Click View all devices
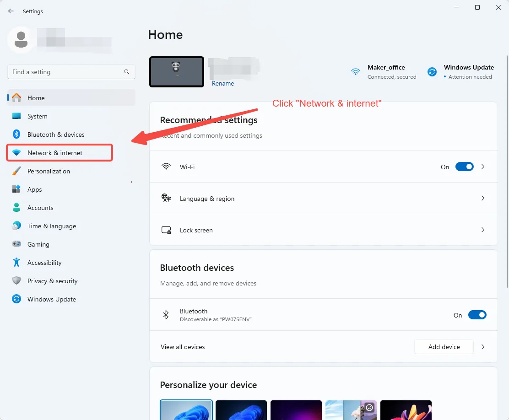 click(x=183, y=347)
